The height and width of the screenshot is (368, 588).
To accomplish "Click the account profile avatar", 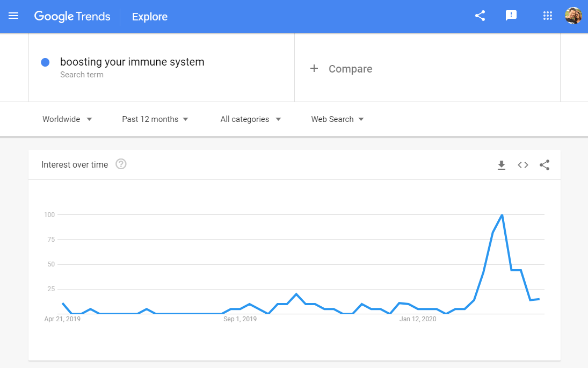I will tap(573, 16).
